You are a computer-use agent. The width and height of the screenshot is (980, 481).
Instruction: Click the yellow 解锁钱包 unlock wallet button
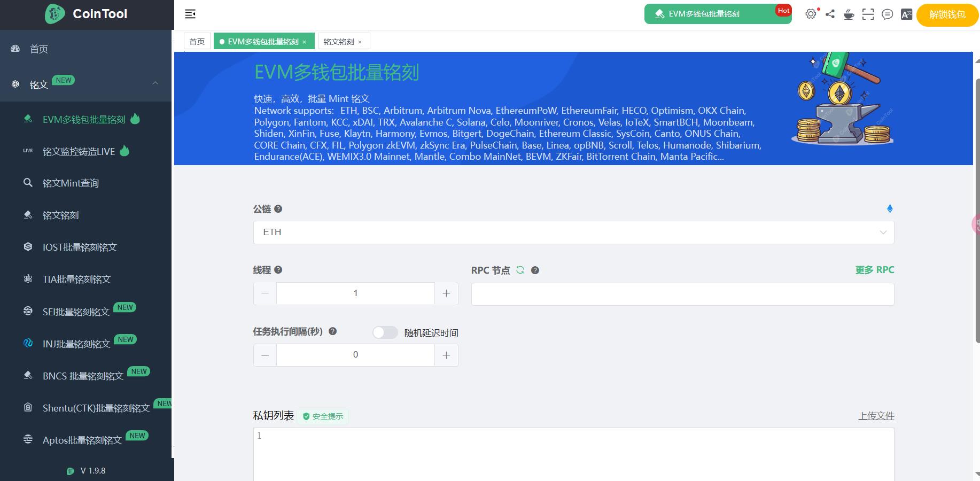(x=947, y=14)
